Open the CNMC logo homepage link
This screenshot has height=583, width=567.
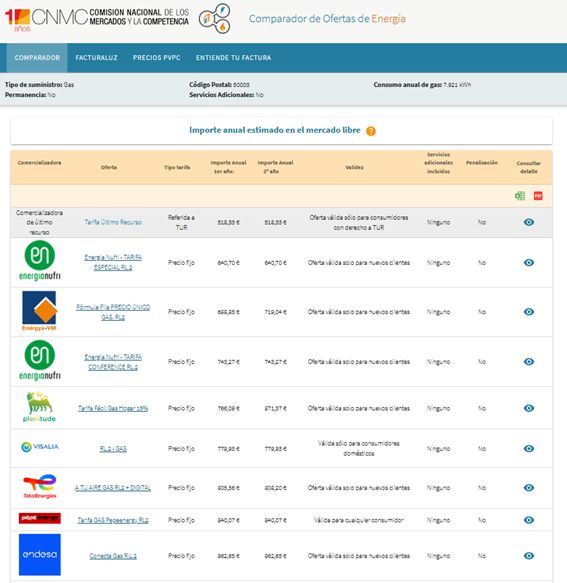[97, 18]
